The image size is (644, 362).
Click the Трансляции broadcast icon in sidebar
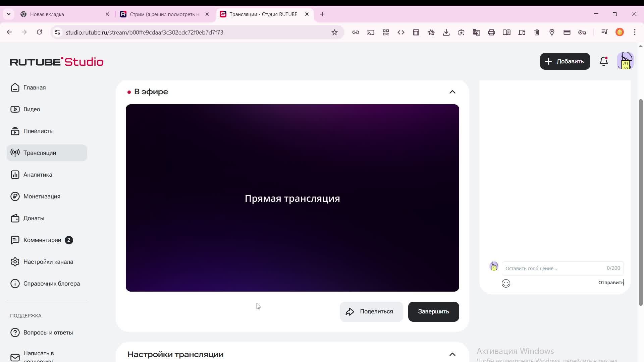coord(15,153)
